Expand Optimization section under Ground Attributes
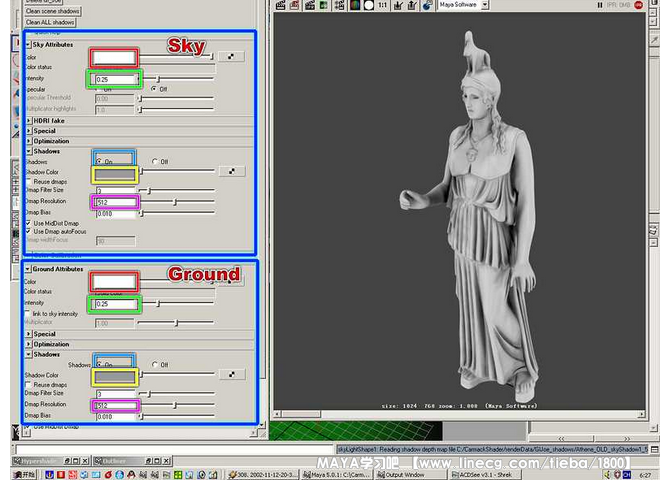Image resolution: width=668 pixels, height=480 pixels. [x=29, y=344]
